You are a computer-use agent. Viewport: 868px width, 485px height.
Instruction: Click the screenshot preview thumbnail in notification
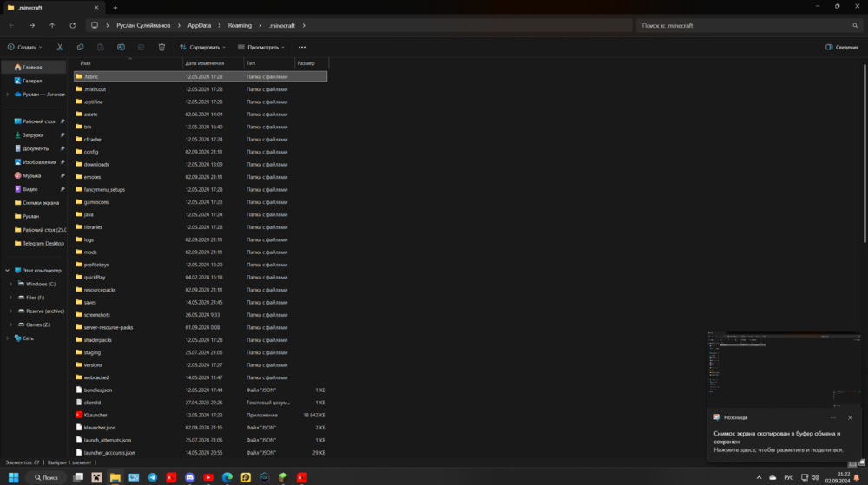click(x=784, y=369)
